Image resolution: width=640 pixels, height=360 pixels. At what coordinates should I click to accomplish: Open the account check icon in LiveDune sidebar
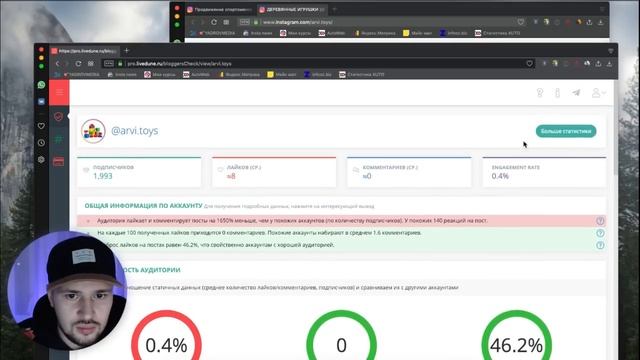coord(58,117)
